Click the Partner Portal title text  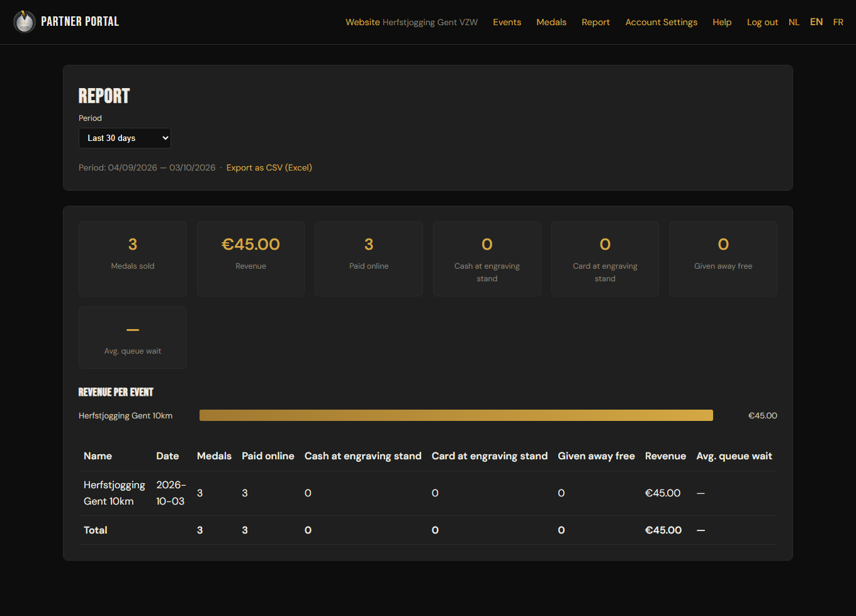(80, 21)
